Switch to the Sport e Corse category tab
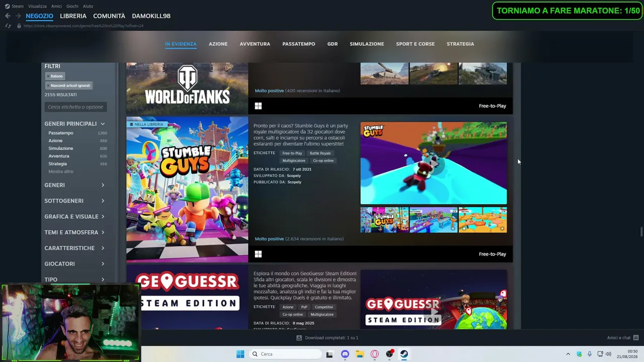 (x=415, y=44)
